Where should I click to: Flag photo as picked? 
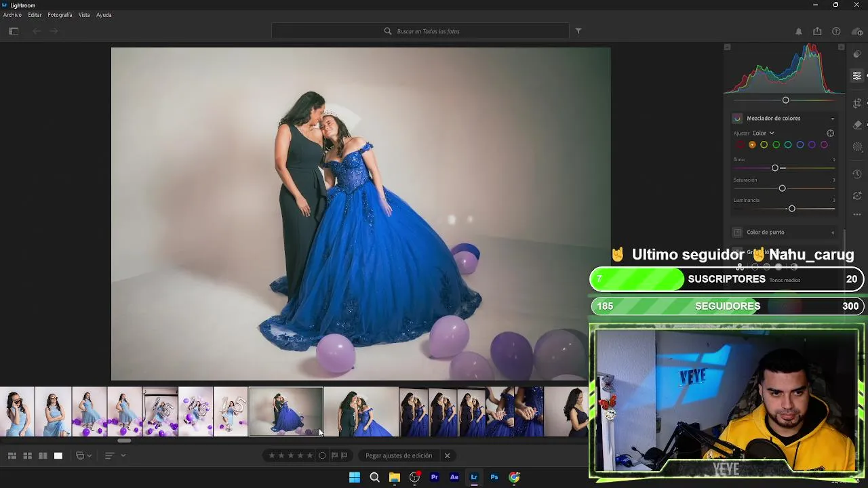tap(334, 456)
